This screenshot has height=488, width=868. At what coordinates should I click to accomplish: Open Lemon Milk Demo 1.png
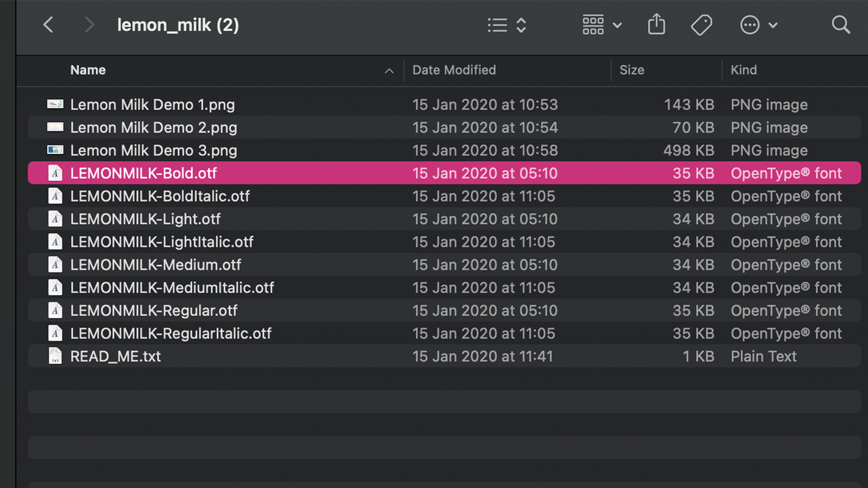(152, 104)
